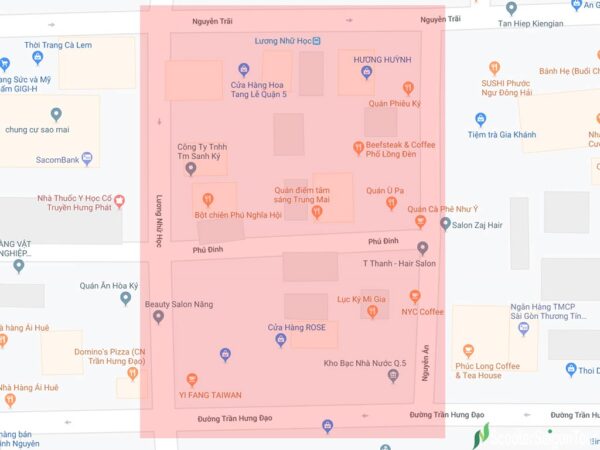Select Bột chiên Phú Nghĩa Hội restaurant icon

[208, 198]
